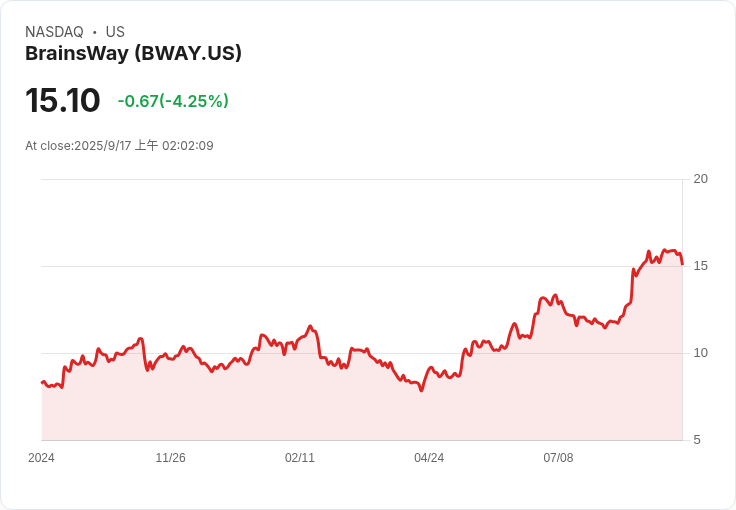Click the 02/11 x-axis date label
The height and width of the screenshot is (510, 736).
(x=300, y=458)
